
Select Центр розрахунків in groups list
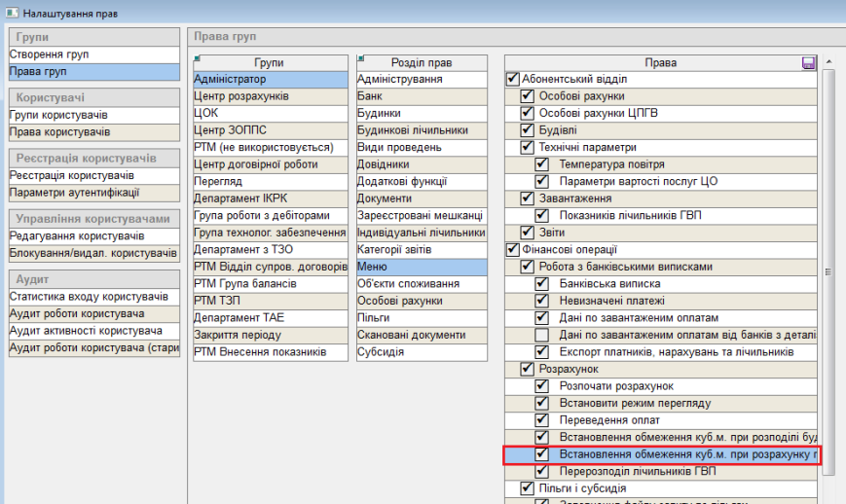pyautogui.click(x=240, y=96)
